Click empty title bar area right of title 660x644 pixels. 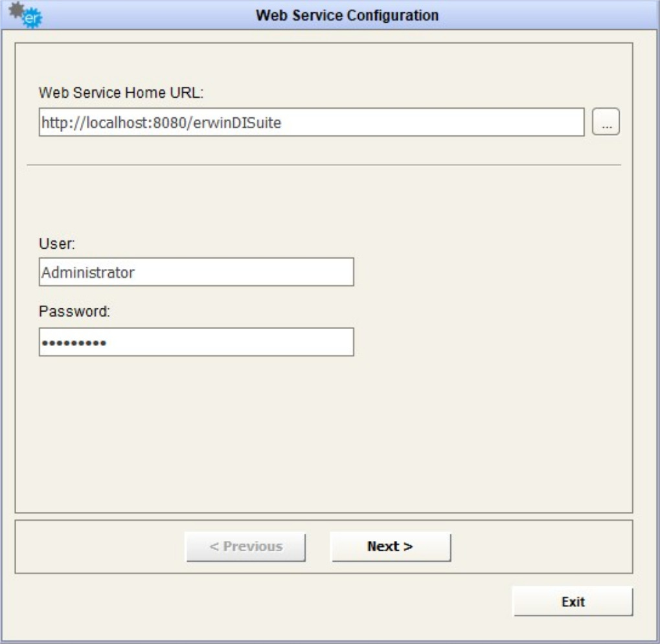551,15
